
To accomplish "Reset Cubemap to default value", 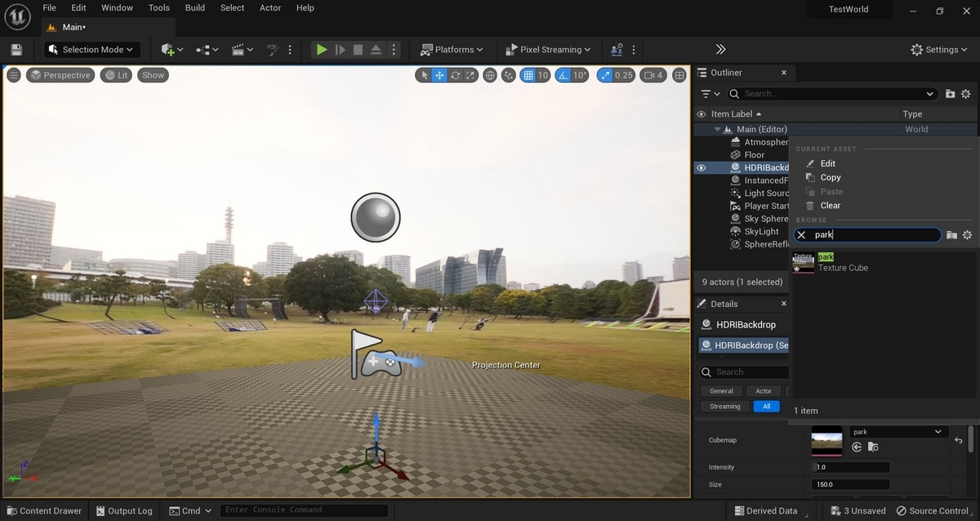I will (x=958, y=440).
